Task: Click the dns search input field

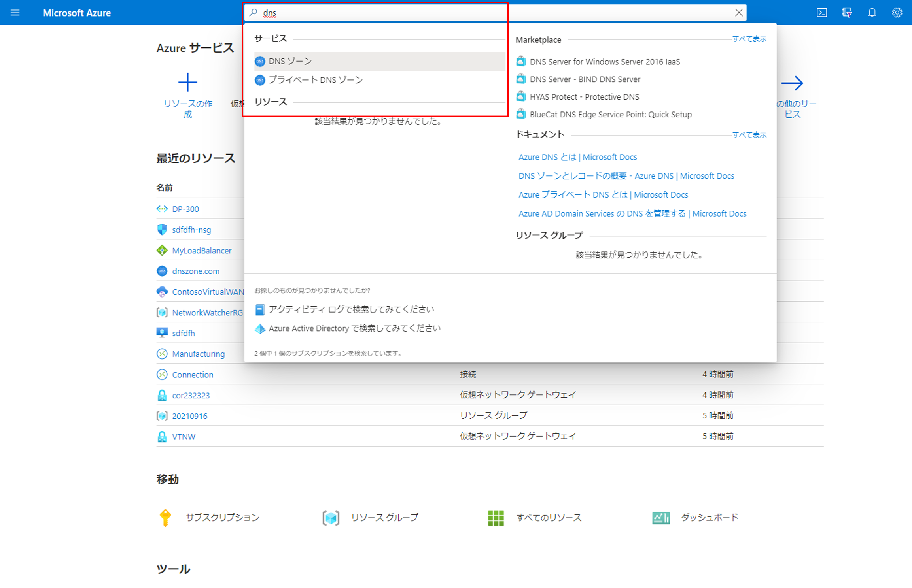Action: pyautogui.click(x=494, y=13)
